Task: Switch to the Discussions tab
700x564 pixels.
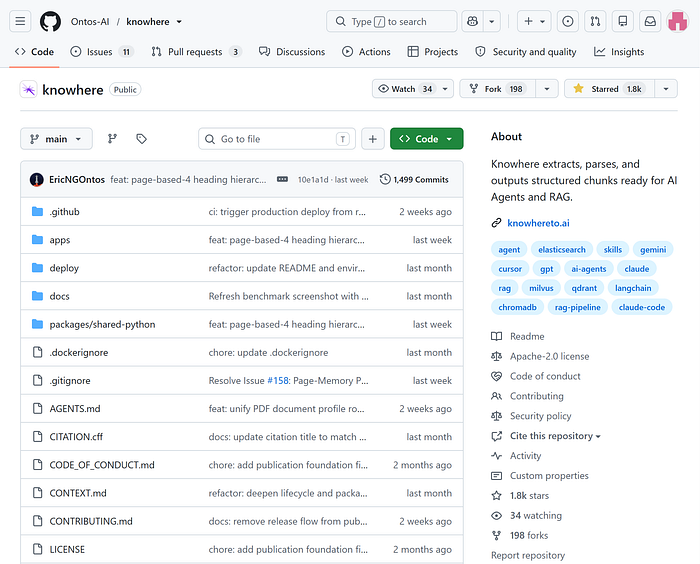Action: click(292, 52)
